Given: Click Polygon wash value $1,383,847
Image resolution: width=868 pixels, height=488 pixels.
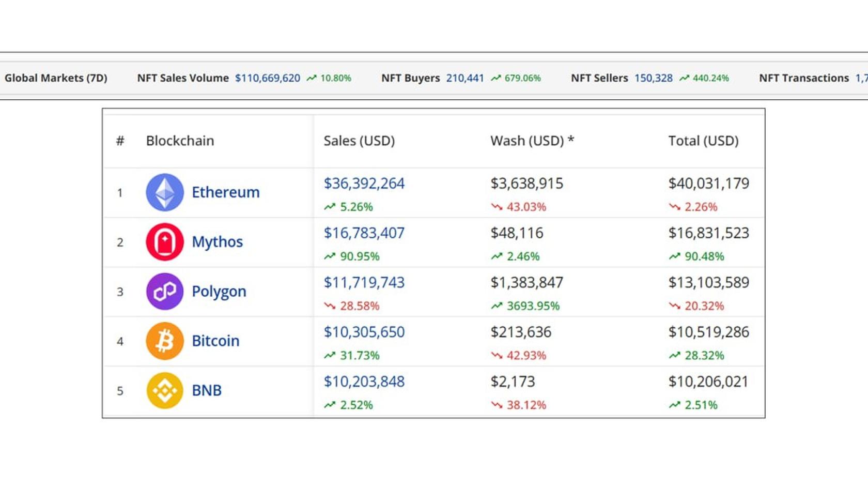Looking at the screenshot, I should point(527,283).
